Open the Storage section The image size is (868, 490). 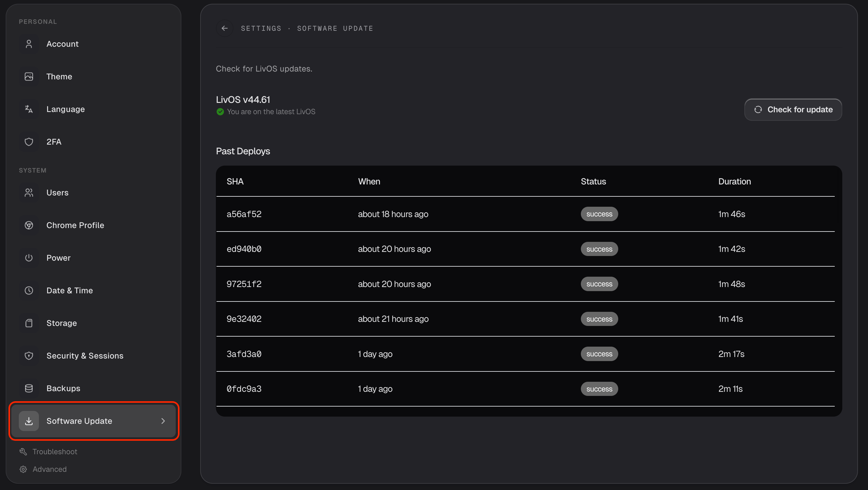(x=94, y=323)
